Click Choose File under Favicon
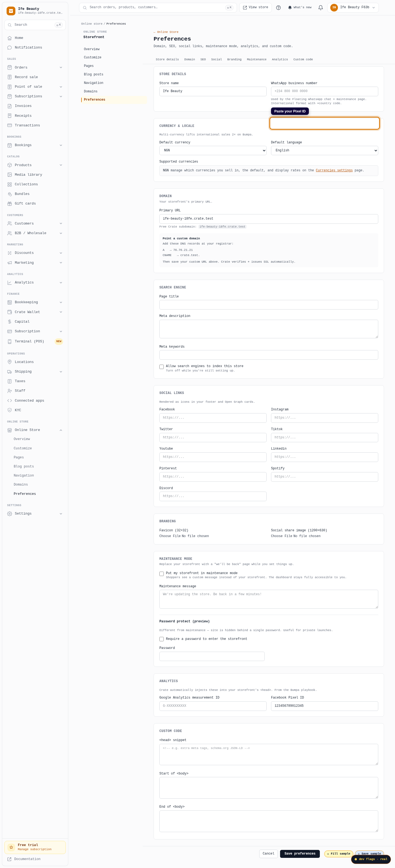395x868 pixels. 170,536
